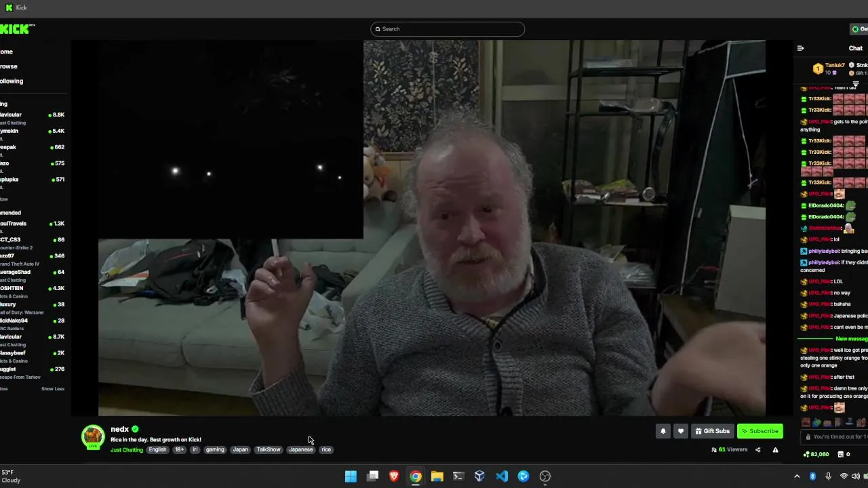The height and width of the screenshot is (488, 868).
Task: Open the Escape From Tarkov channel
Action: (33, 372)
